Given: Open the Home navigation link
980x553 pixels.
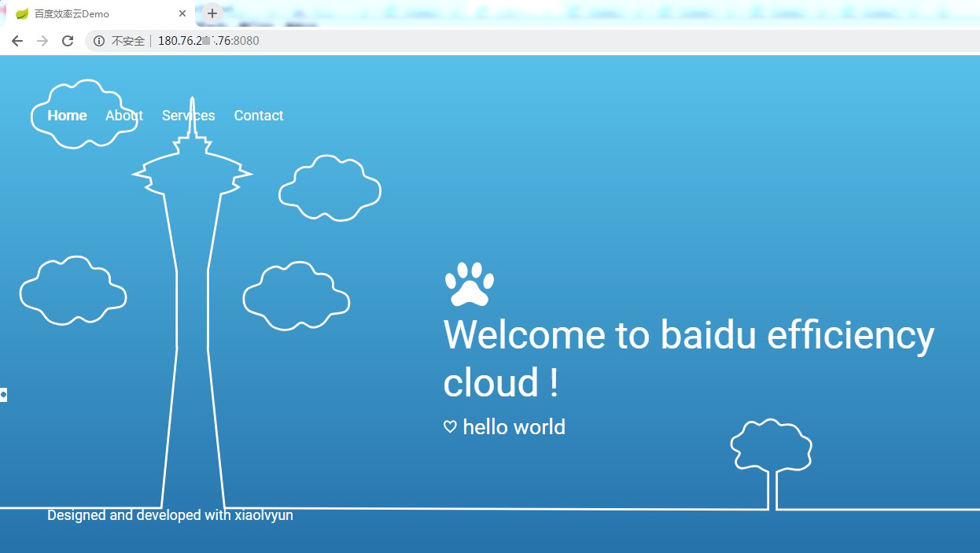Looking at the screenshot, I should tap(67, 116).
